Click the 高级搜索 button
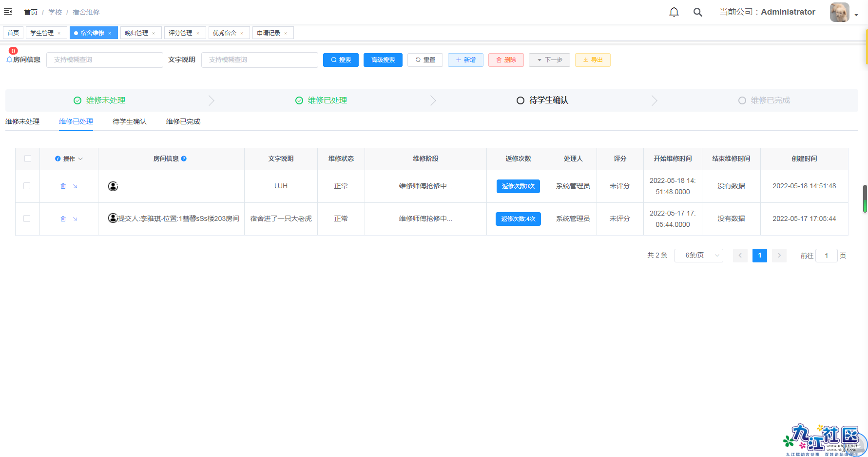The width and height of the screenshot is (868, 457). (x=383, y=60)
